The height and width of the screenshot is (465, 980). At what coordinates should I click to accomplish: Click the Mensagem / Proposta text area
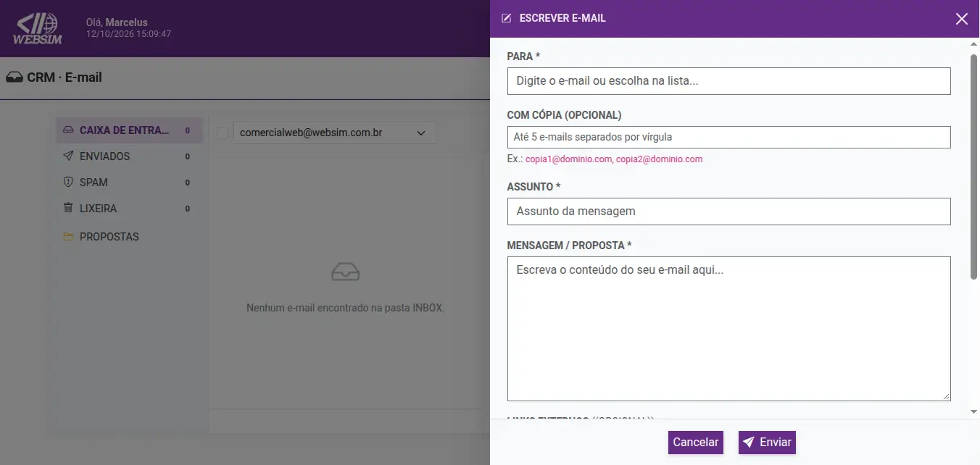[728, 329]
